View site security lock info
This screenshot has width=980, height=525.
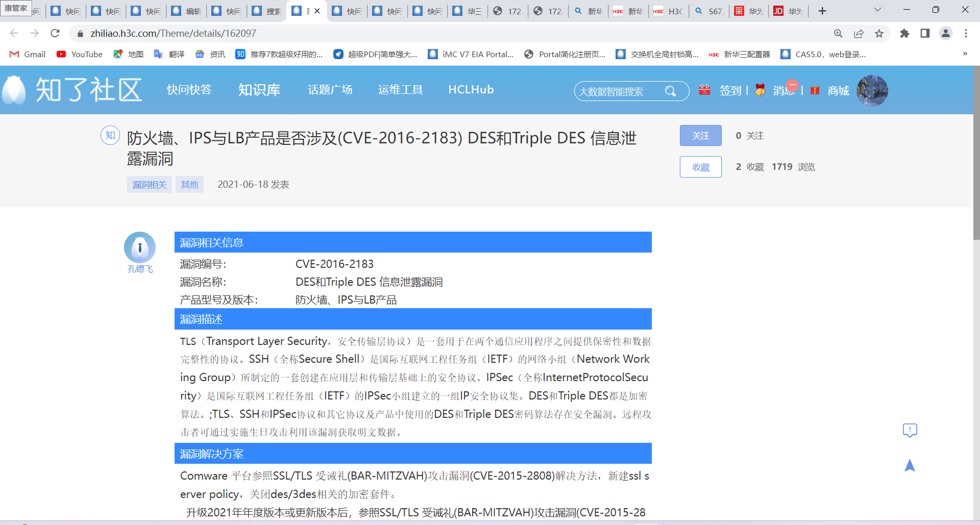(80, 34)
